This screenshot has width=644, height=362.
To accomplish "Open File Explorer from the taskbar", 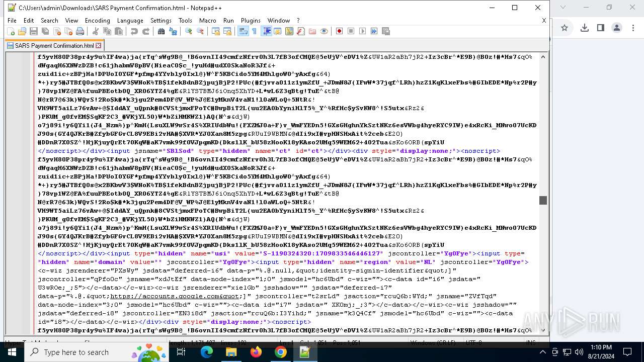I will [x=231, y=352].
